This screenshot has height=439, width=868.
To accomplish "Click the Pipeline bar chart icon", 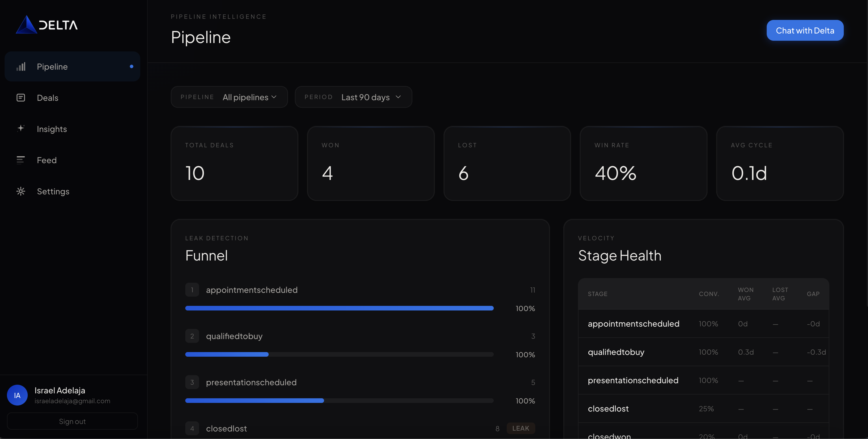I will (x=21, y=66).
